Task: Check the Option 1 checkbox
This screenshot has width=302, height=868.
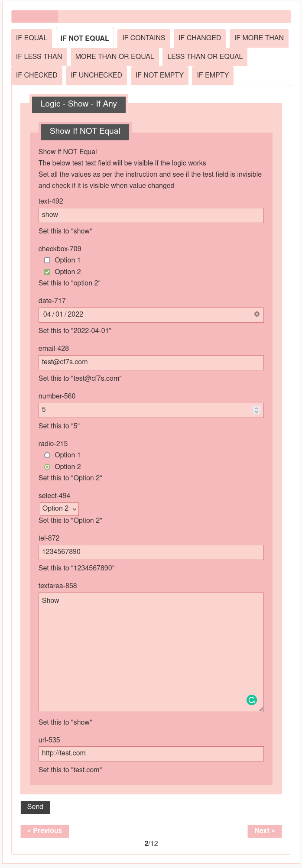Action: (47, 260)
